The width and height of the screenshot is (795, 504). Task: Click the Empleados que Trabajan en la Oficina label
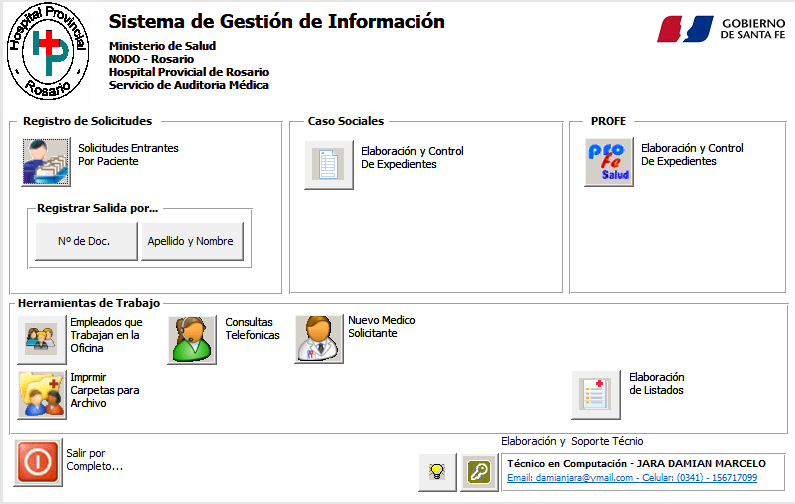pos(106,335)
